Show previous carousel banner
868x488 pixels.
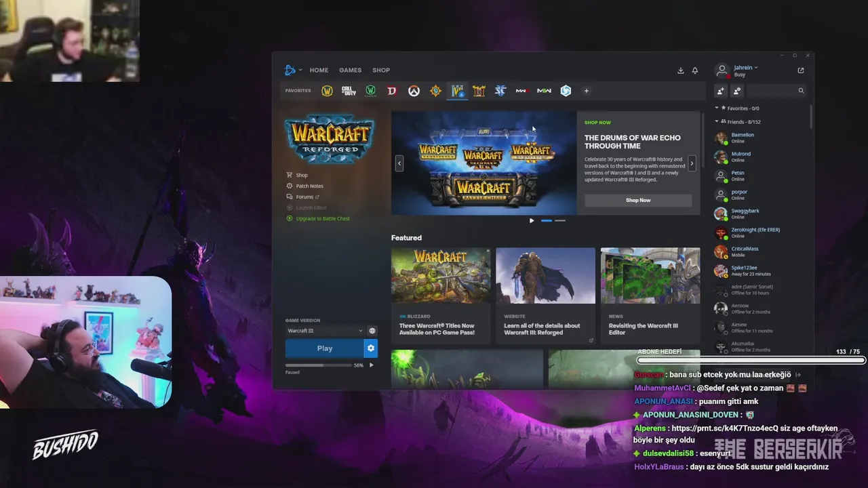point(399,163)
